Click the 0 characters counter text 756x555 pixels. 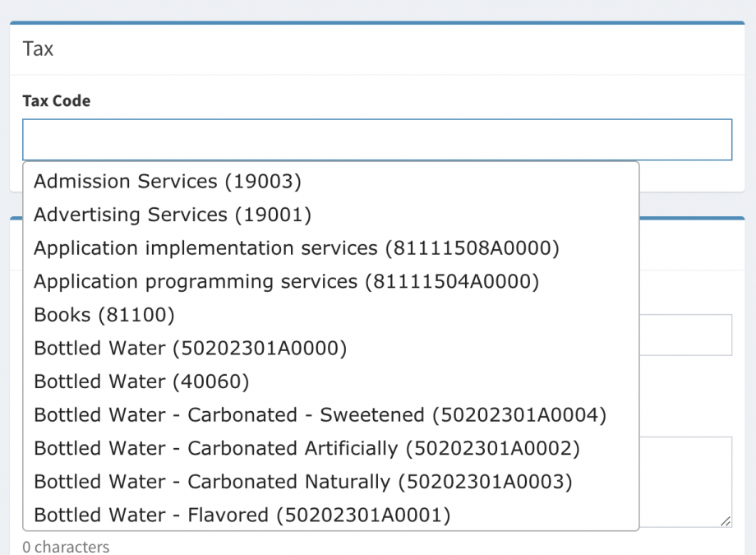66,547
